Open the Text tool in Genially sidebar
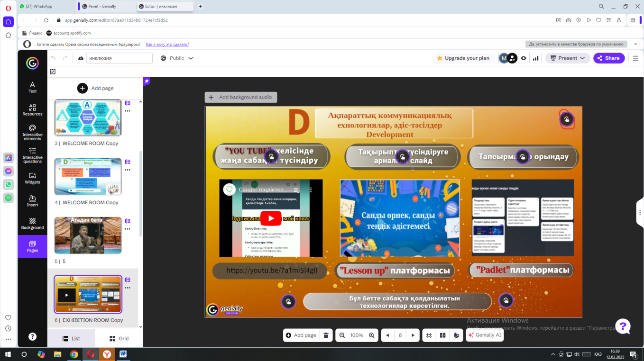Screen dimensions: 644x361 (32, 87)
